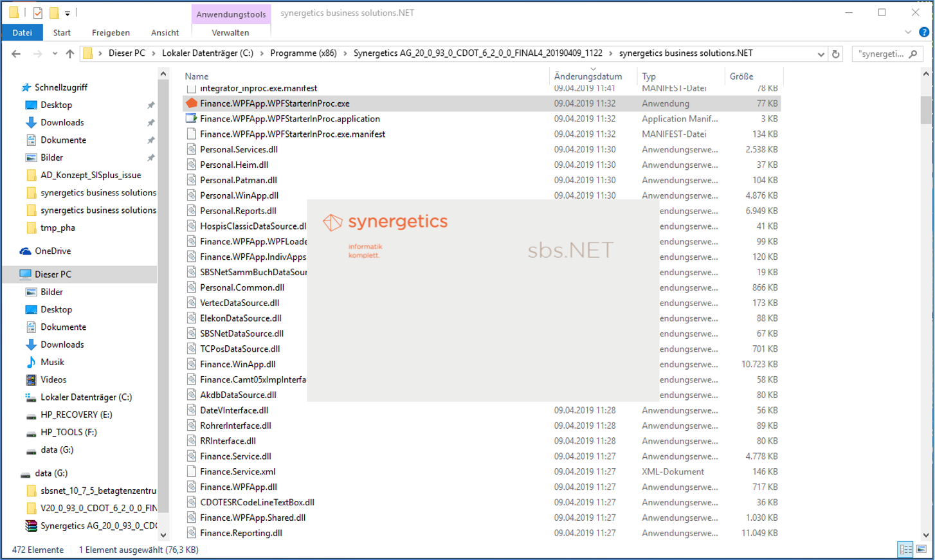The height and width of the screenshot is (560, 935).
Task: Open sbsnet_10_7_5_betagtenzentru folder in the tree
Action: point(98,491)
